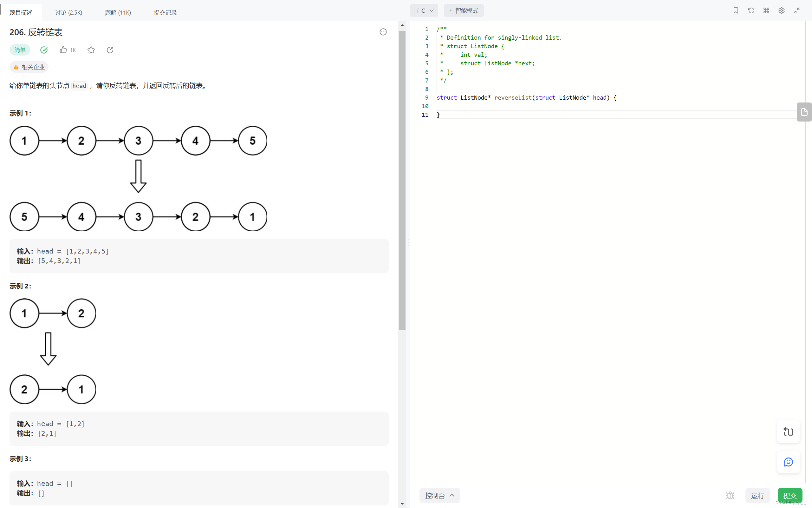Click the share icon beside the star
The width and height of the screenshot is (812, 508).
tap(110, 50)
